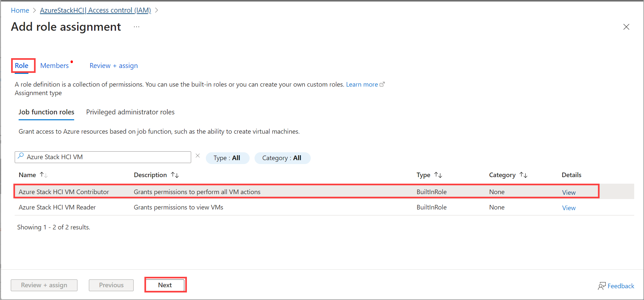
Task: Sort roles by Description column arrows
Action: tap(175, 175)
